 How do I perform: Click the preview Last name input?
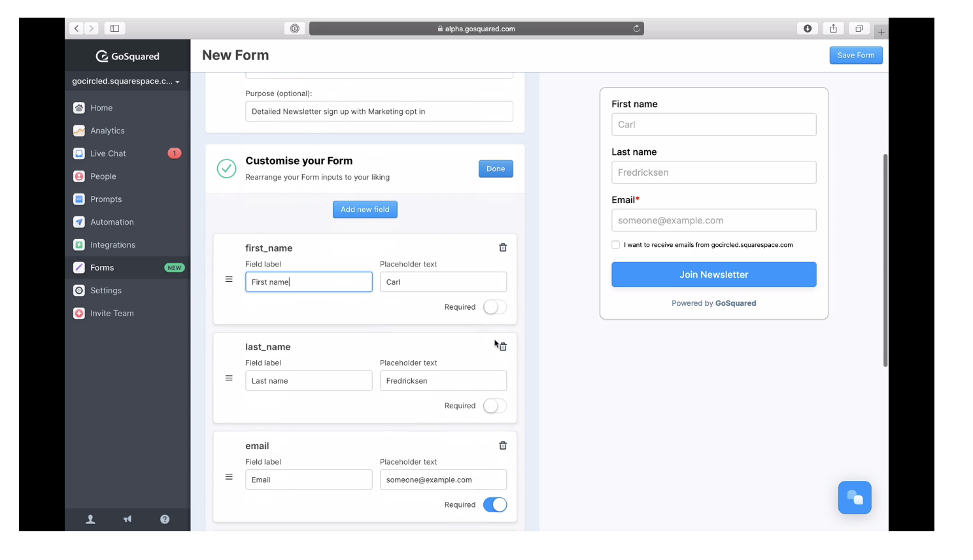(x=714, y=173)
